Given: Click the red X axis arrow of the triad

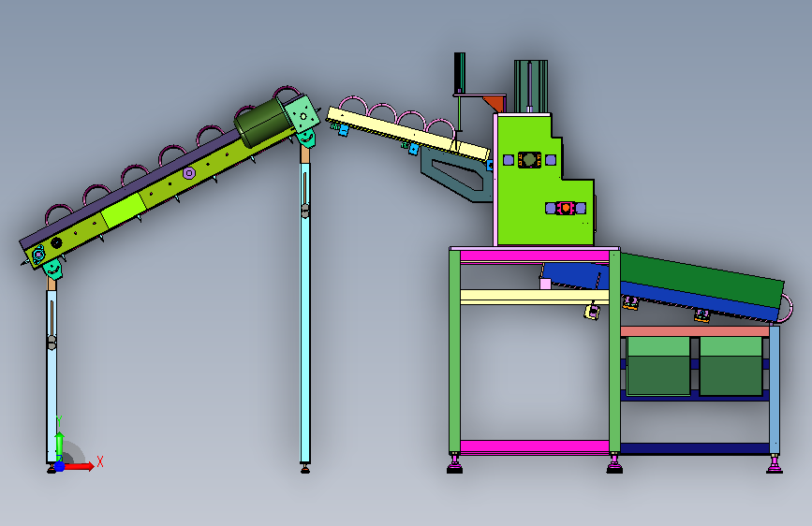Looking at the screenshot, I should click(80, 466).
